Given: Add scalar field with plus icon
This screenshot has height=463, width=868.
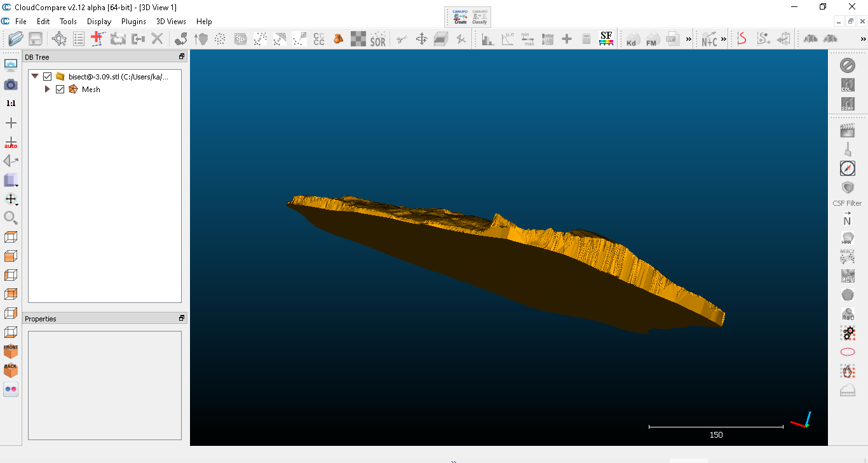Looking at the screenshot, I should pyautogui.click(x=567, y=39).
